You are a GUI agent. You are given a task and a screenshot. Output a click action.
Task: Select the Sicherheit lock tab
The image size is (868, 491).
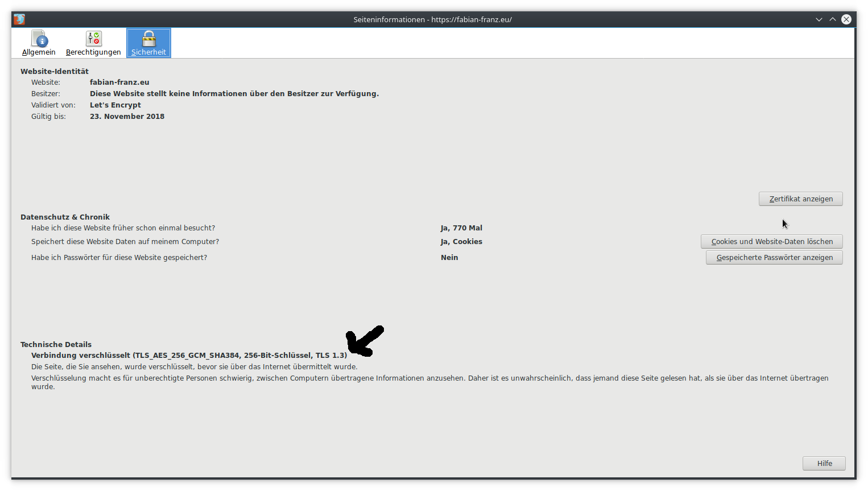tap(148, 43)
